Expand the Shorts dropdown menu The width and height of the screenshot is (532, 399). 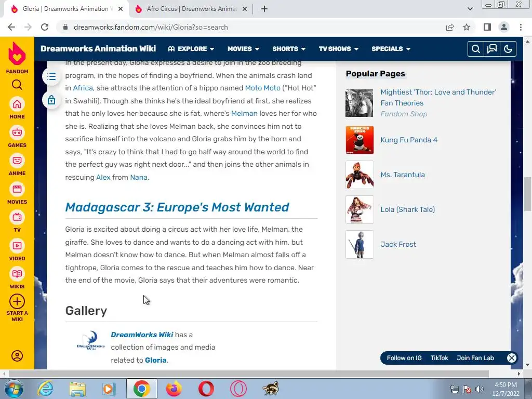(x=289, y=49)
